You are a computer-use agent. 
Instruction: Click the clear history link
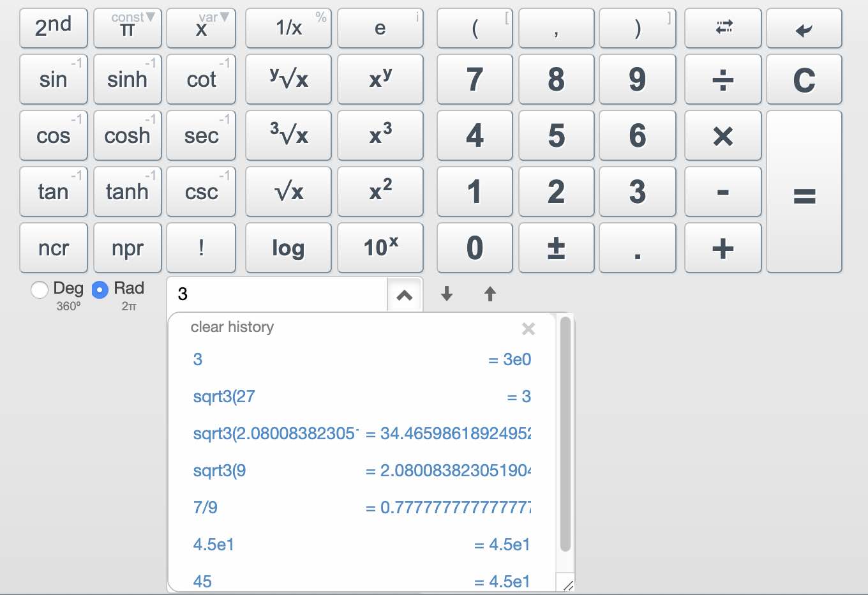232,327
